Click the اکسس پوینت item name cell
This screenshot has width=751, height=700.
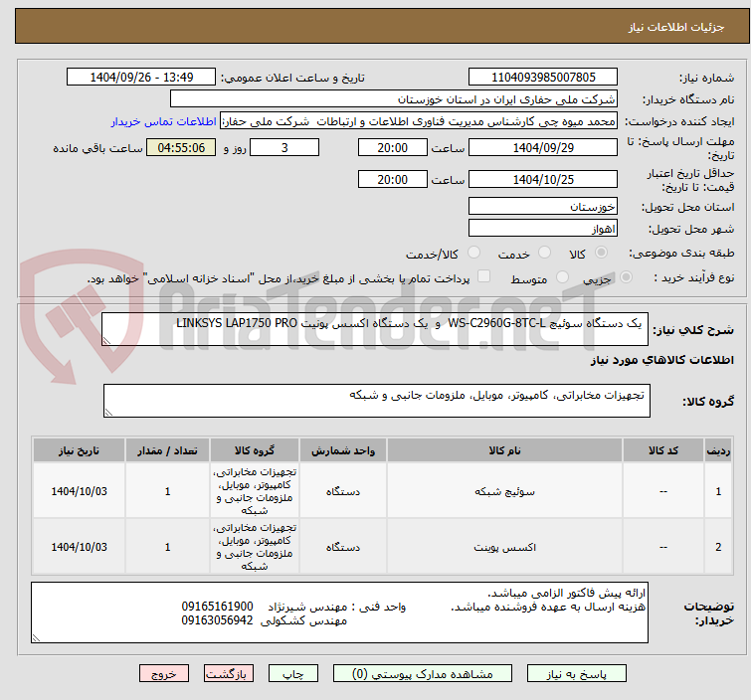pos(505,547)
